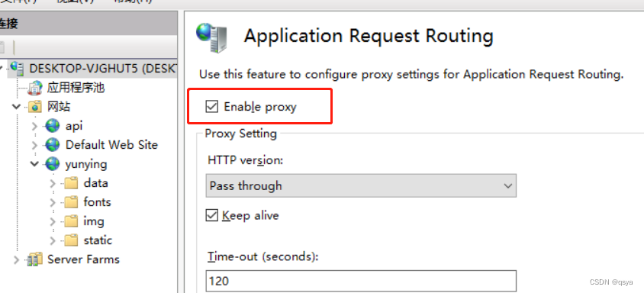The width and height of the screenshot is (644, 293).
Task: Select the Default Web Site globe icon
Action: tap(53, 145)
